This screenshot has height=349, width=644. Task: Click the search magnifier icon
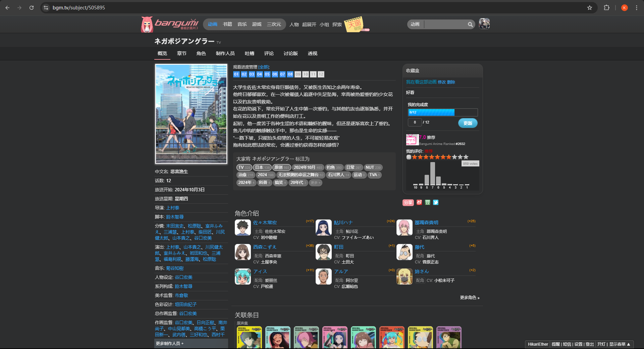[x=470, y=24]
